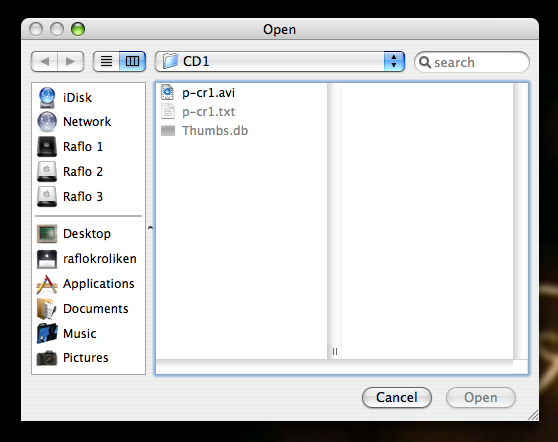Click the column resize handle

(335, 352)
